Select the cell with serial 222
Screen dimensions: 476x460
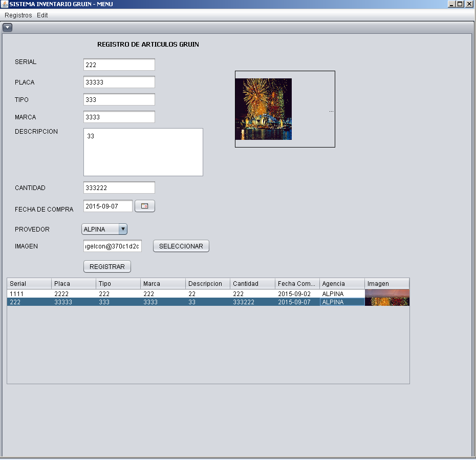(29, 302)
